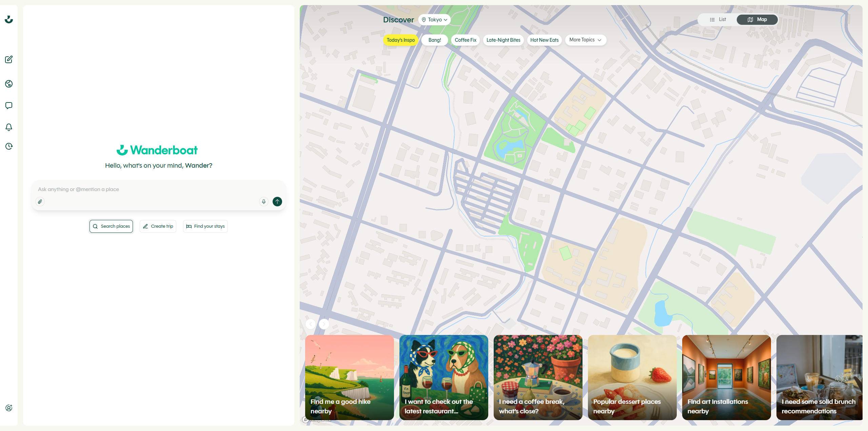Open history clock icon in sidebar

click(9, 146)
